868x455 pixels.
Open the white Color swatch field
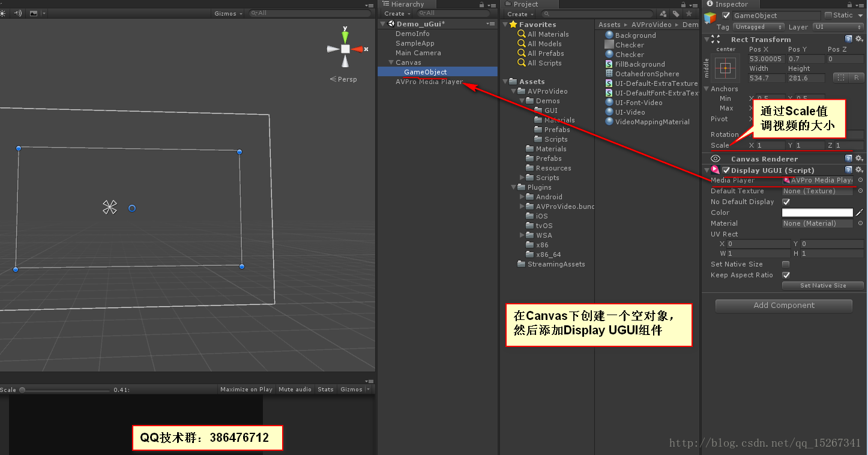(817, 212)
